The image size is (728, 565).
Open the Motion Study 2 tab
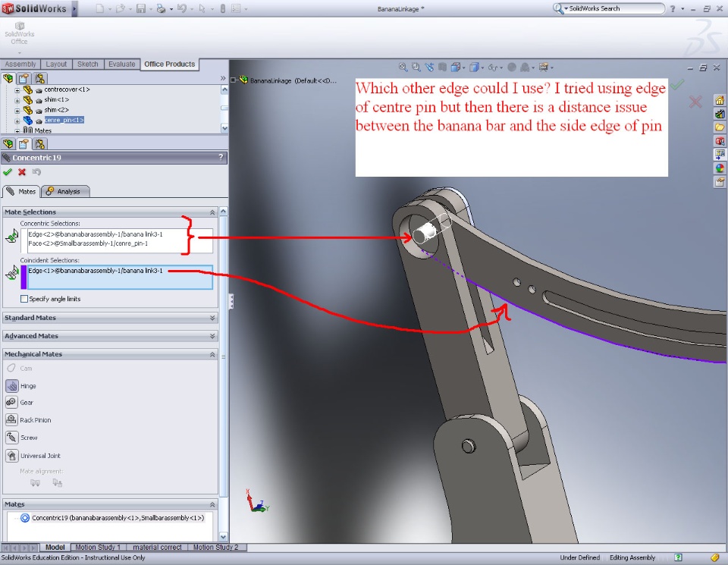(215, 548)
